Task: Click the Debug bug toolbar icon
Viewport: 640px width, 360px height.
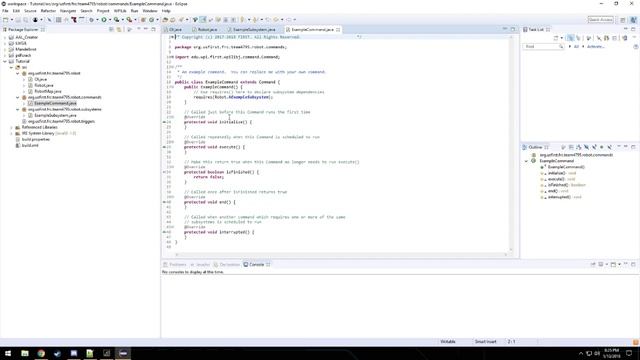Action: (x=91, y=20)
